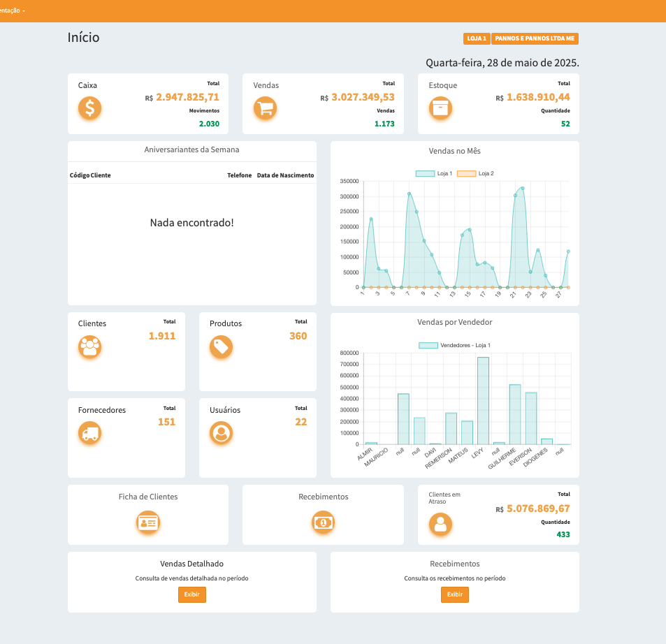The image size is (666, 644).
Task: Toggle Loja 2 series in chart legend
Action: (475, 173)
